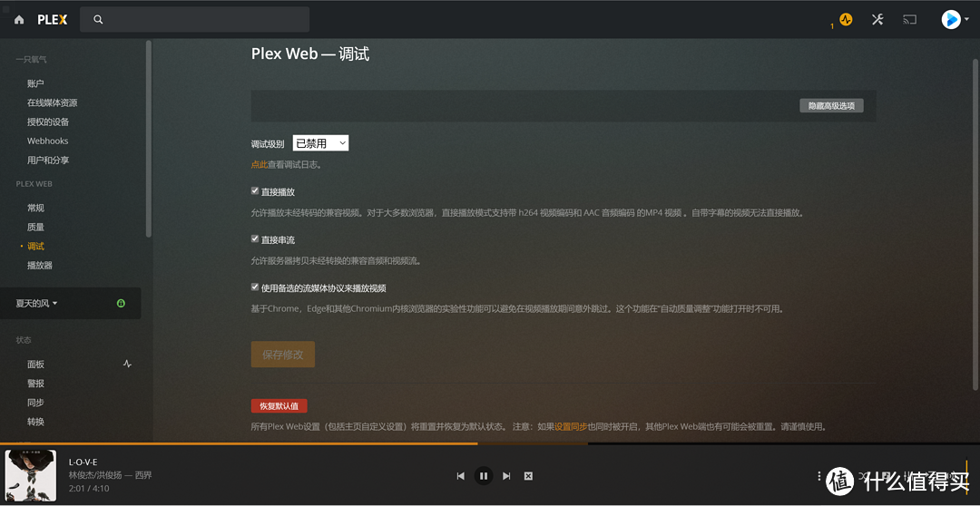This screenshot has width=980, height=506.
Task: Uncheck the 直接串流 checkbox
Action: click(x=255, y=238)
